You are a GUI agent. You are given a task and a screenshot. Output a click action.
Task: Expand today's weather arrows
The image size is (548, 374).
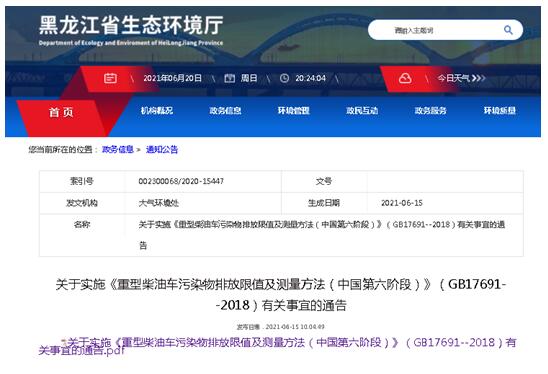point(478,78)
